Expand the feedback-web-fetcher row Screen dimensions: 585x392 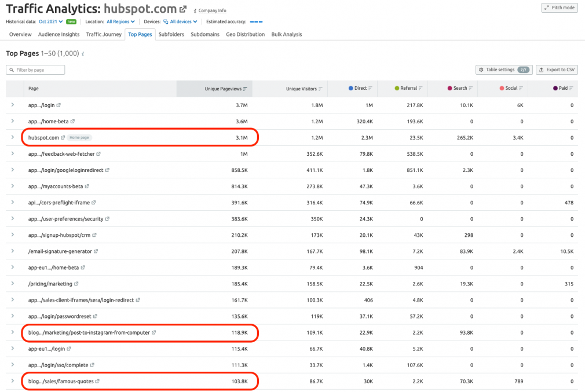pyautogui.click(x=13, y=153)
